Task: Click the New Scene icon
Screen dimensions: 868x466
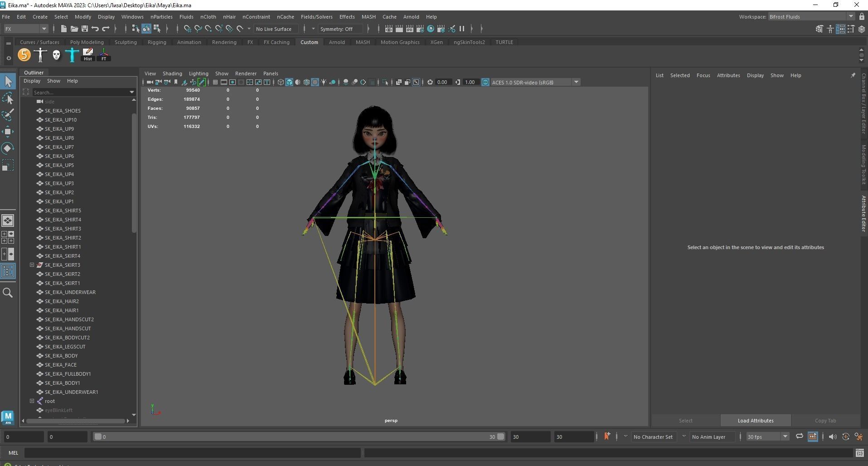Action: (63, 29)
